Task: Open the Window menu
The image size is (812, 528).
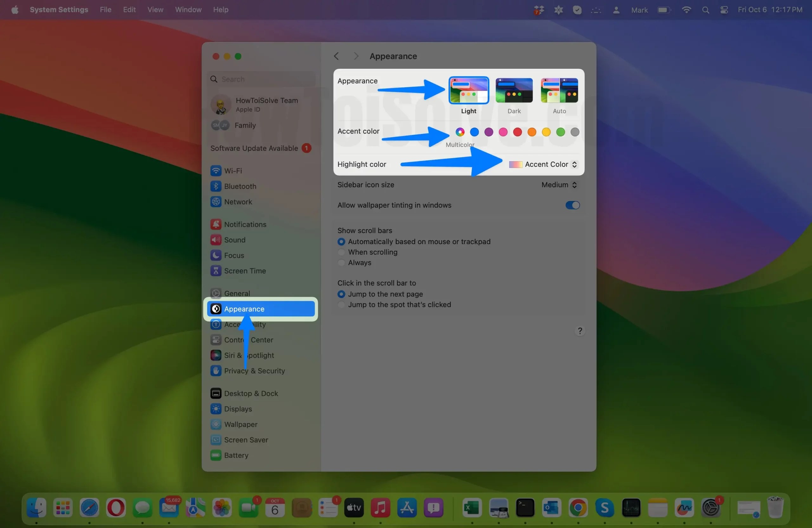Action: (188, 10)
